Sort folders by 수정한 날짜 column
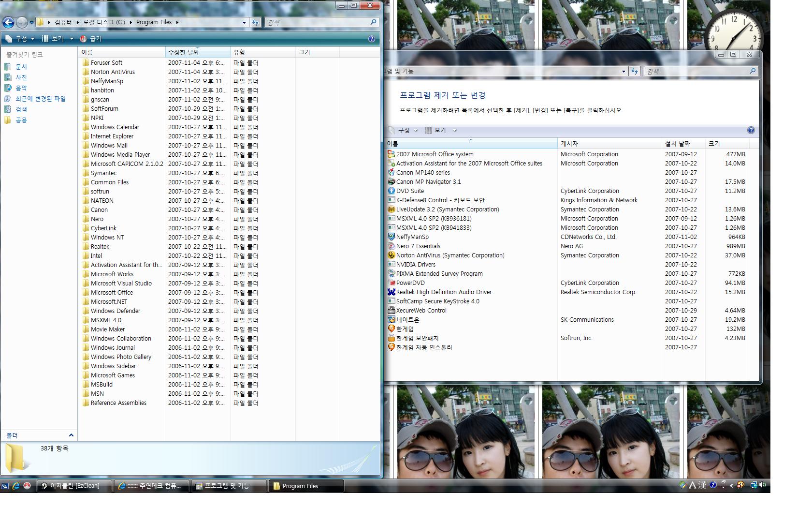 coord(198,52)
